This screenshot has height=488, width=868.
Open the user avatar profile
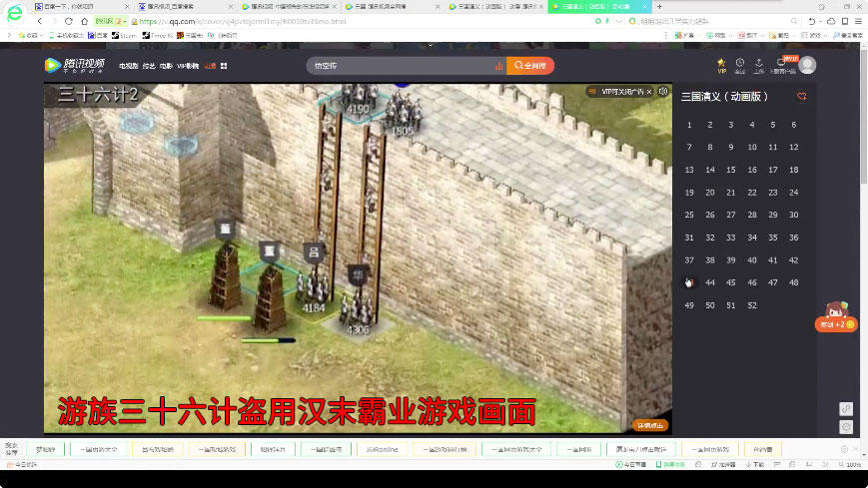point(808,65)
